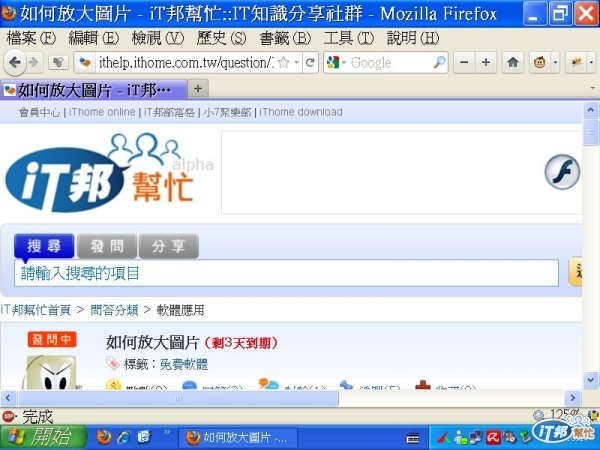
Task: Open the monkey icon dropdown arrow
Action: pos(555,62)
